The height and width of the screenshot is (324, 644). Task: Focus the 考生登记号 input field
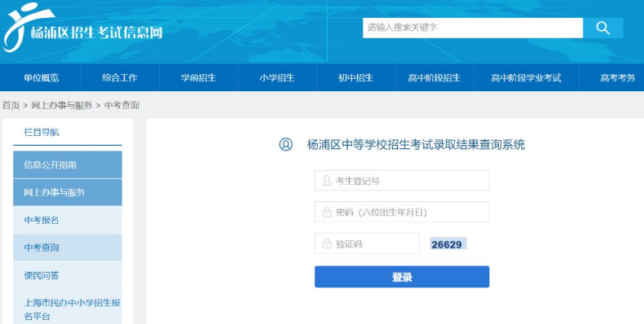click(x=402, y=181)
